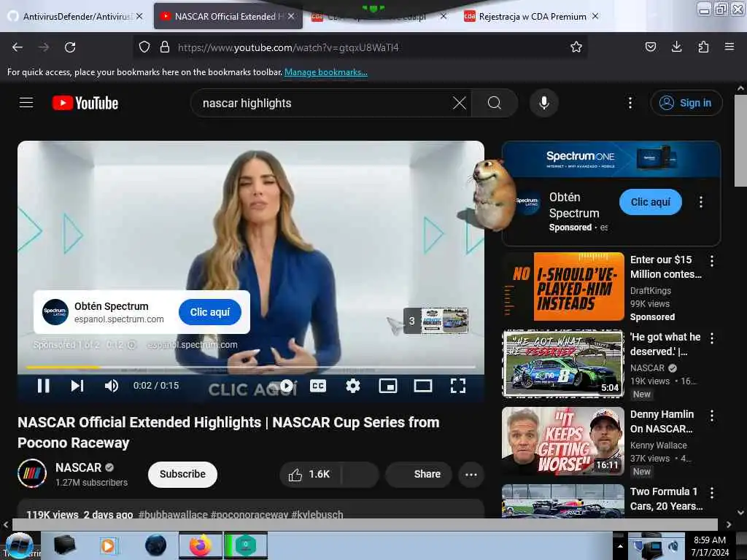
Task: Switch to theater mode
Action: coord(423,386)
